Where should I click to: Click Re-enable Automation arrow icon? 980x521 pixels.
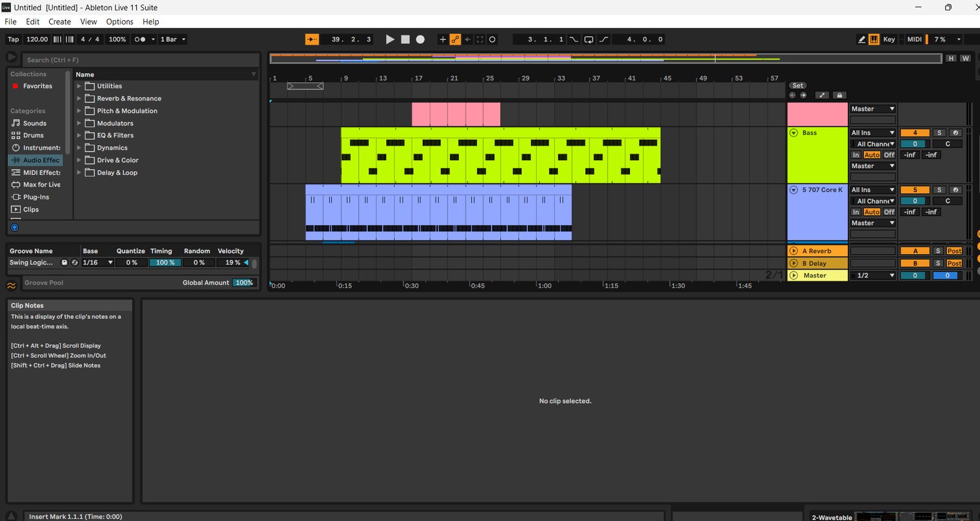click(467, 40)
